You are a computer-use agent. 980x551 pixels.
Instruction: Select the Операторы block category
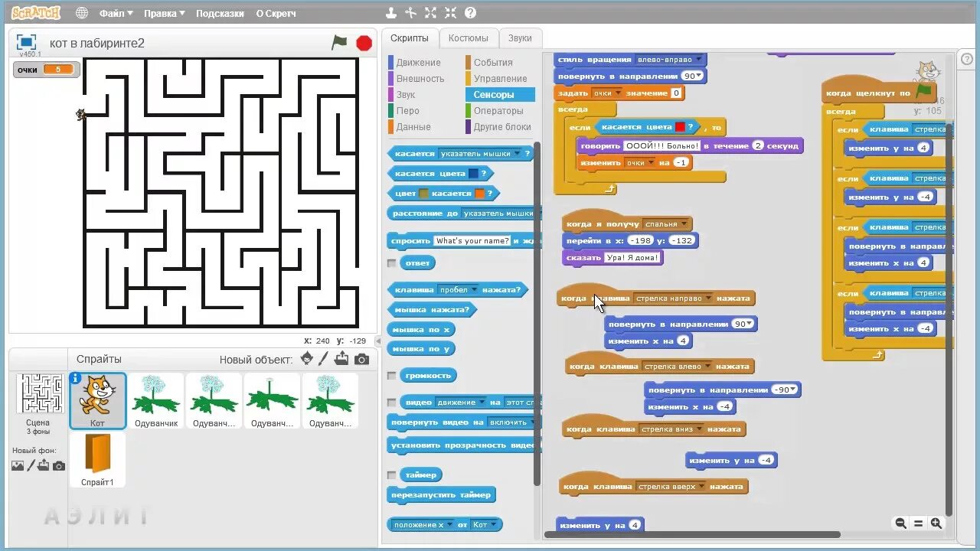[x=498, y=111]
